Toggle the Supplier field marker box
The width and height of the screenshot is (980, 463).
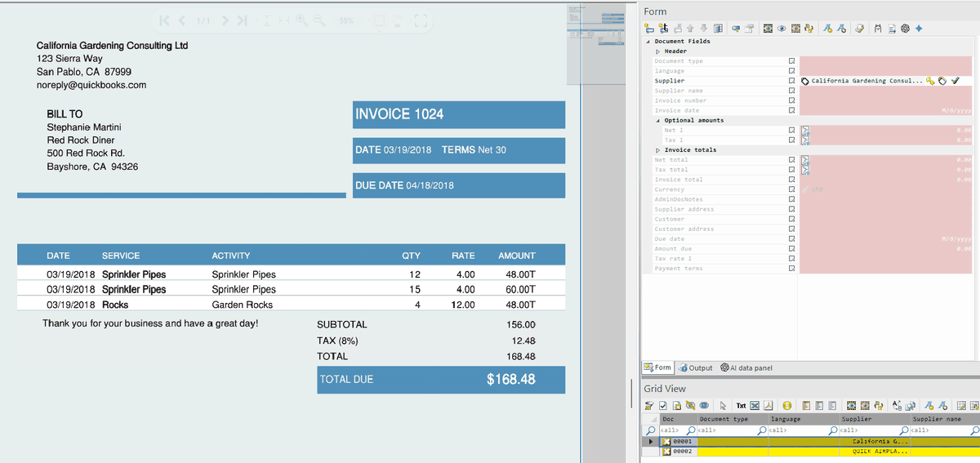[x=791, y=81]
